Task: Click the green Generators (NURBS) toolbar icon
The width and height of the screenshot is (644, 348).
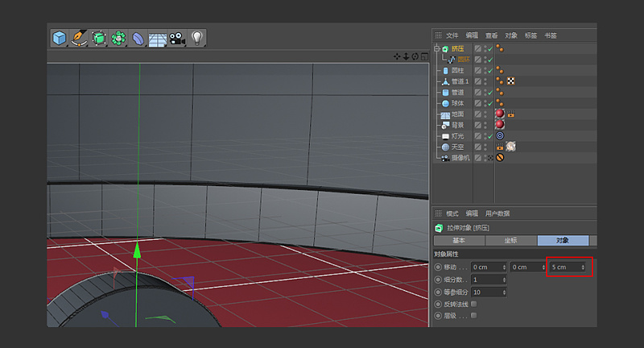Action: pos(99,38)
